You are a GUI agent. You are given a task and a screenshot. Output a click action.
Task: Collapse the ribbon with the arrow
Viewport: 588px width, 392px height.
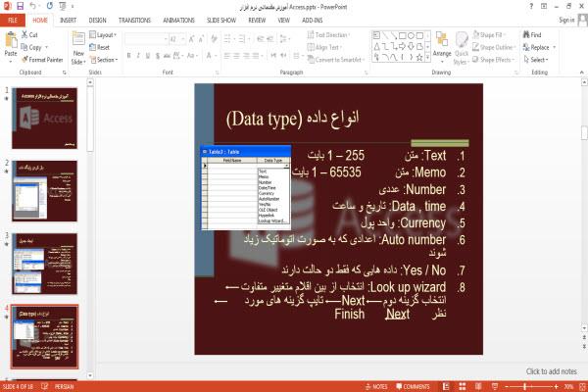click(581, 72)
